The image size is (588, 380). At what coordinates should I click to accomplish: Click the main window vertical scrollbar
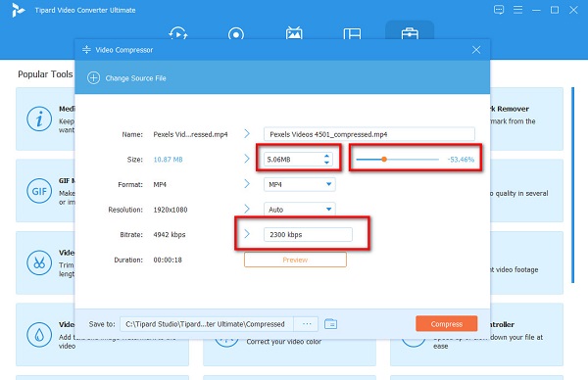coord(572,185)
